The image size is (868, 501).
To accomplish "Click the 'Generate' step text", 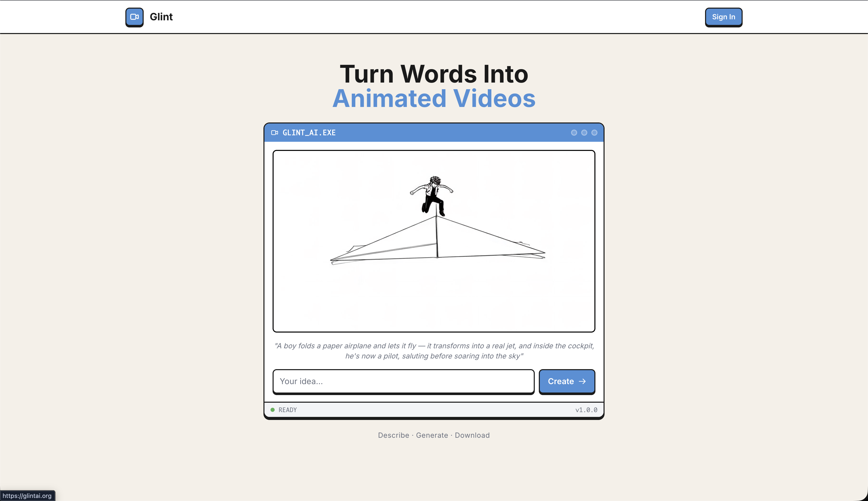I will point(432,435).
